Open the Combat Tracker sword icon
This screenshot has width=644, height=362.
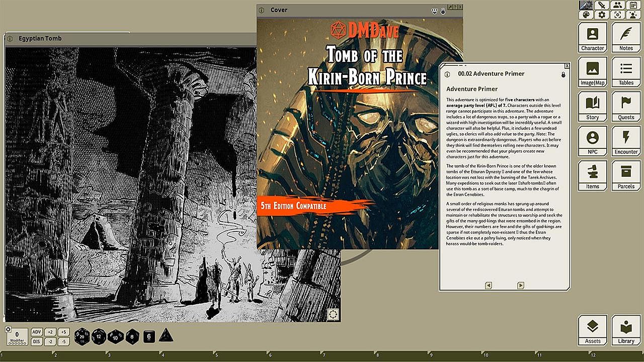click(x=601, y=5)
